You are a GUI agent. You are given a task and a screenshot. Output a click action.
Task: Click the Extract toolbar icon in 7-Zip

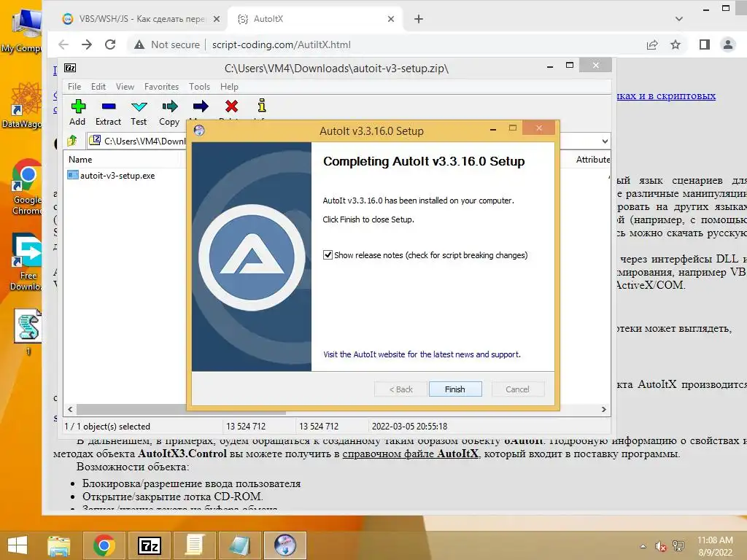[x=108, y=112]
